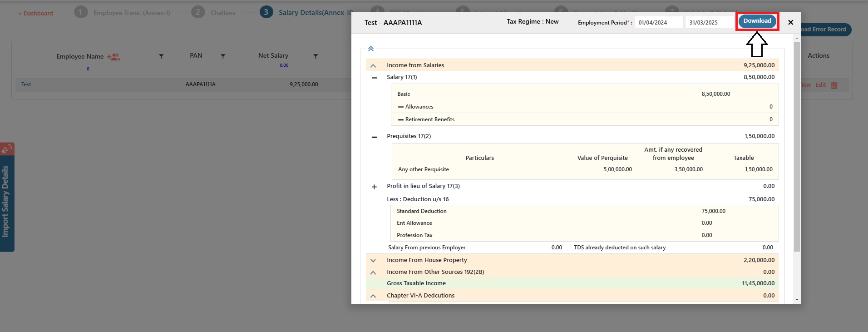Collapse Chapter VI-A Deductions section

point(373,296)
